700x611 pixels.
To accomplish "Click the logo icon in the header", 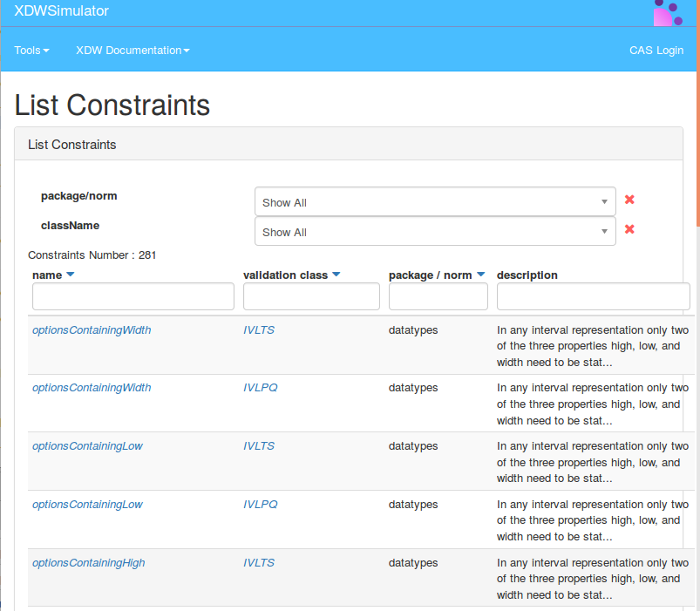I will point(668,13).
